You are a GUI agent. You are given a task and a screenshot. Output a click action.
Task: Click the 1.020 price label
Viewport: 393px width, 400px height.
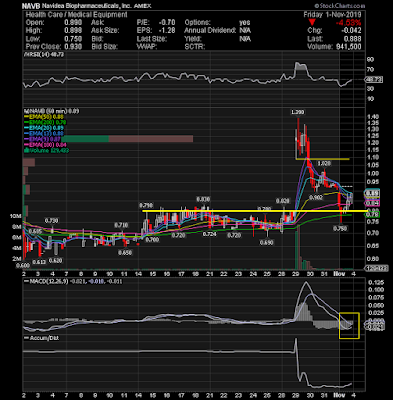(x=323, y=163)
